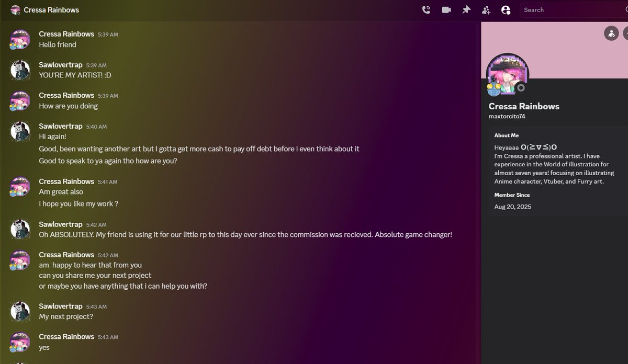Open the pinned messages panel
628x364 pixels.
(x=466, y=9)
